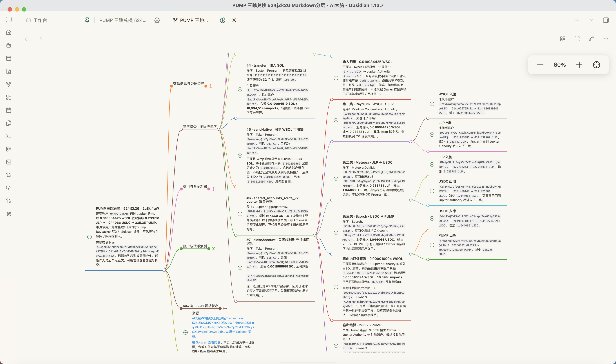This screenshot has width=616, height=364.
Task: Click the 60% zoom level readout
Action: pos(560,65)
